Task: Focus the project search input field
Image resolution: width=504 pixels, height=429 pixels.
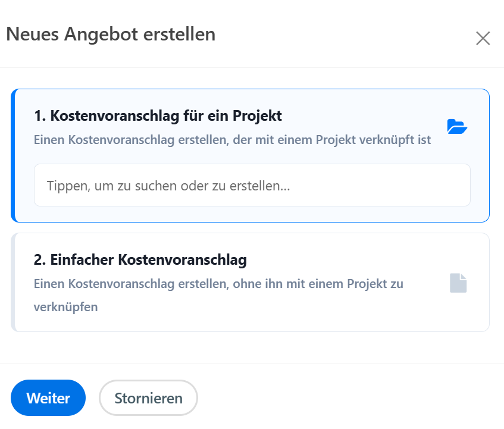Action: point(252,186)
